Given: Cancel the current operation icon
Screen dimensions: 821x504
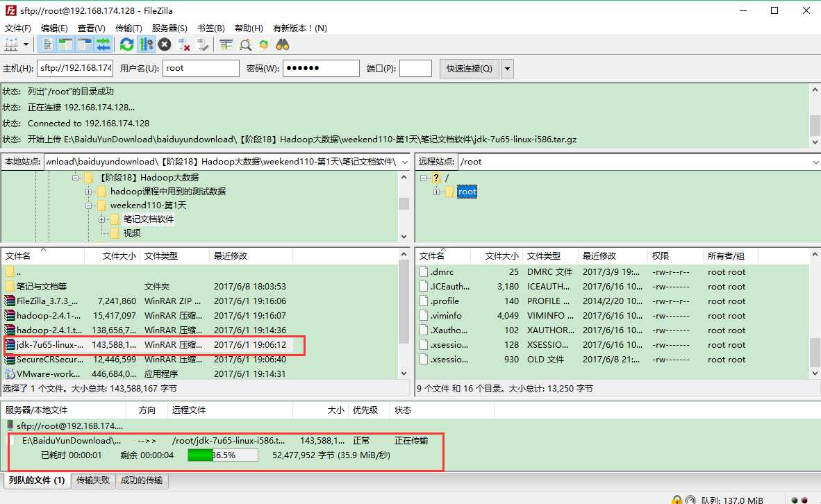Looking at the screenshot, I should (165, 44).
